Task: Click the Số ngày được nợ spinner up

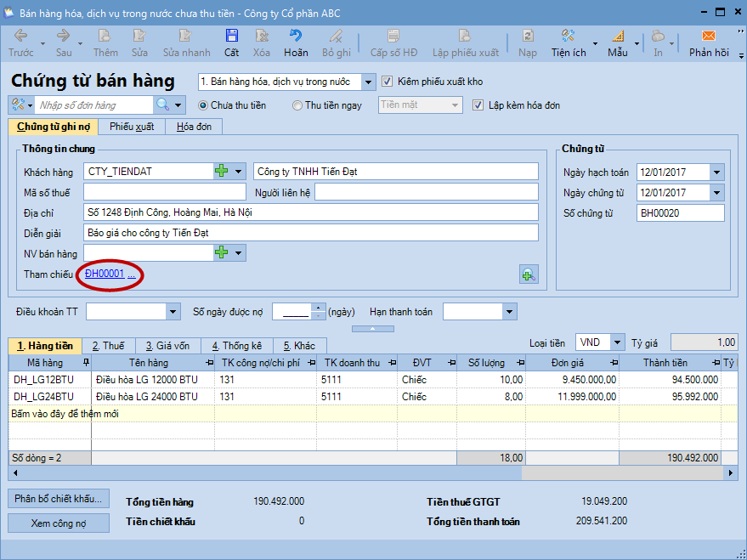Action: (318, 308)
